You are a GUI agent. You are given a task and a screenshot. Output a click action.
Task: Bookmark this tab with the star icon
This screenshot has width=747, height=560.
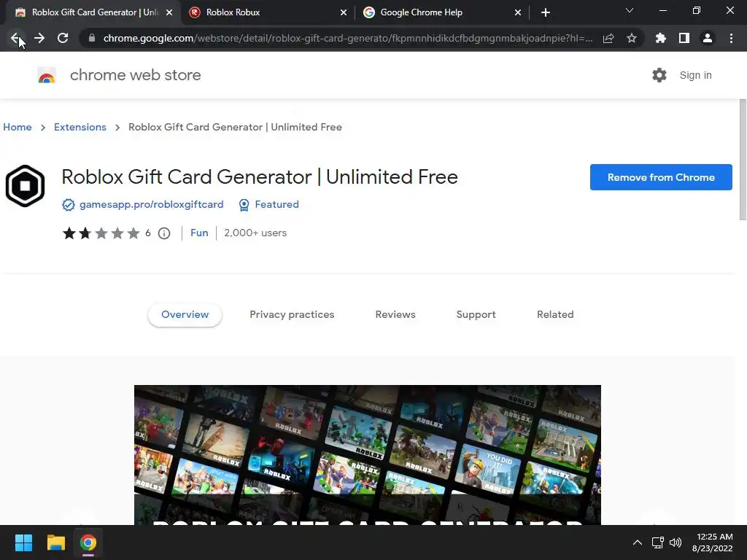point(632,38)
